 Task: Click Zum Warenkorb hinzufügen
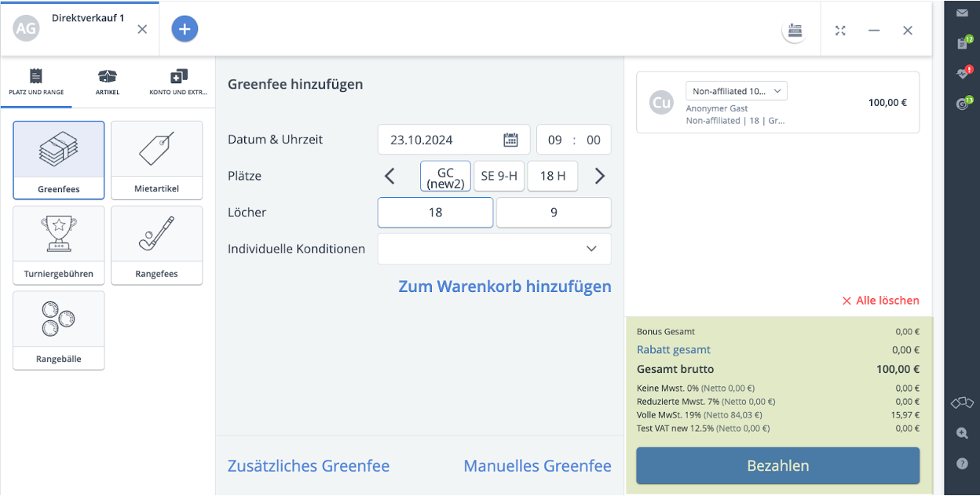pyautogui.click(x=504, y=286)
